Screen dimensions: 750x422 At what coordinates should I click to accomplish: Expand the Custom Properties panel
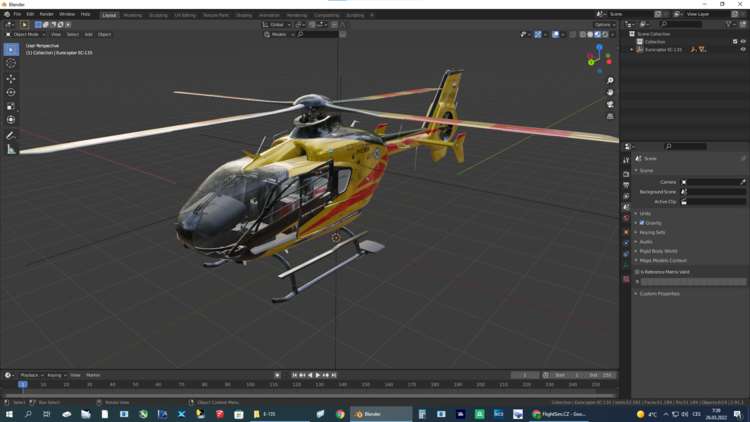click(x=659, y=294)
